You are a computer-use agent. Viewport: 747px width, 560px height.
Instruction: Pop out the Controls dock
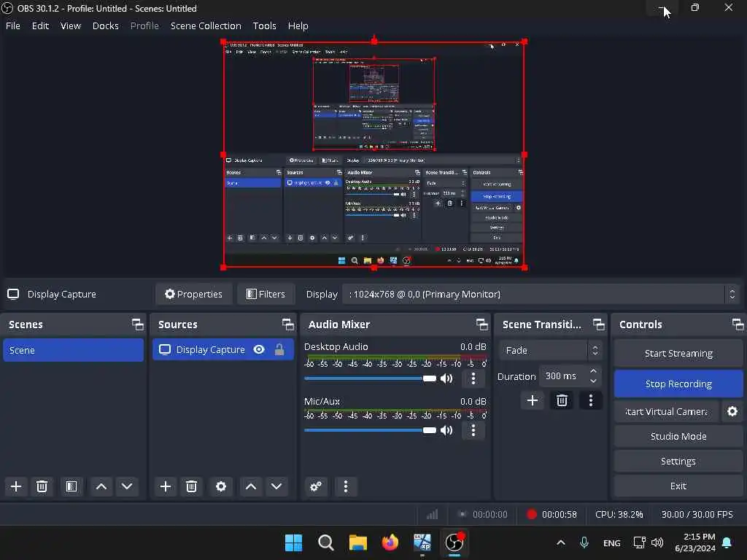[x=738, y=324]
